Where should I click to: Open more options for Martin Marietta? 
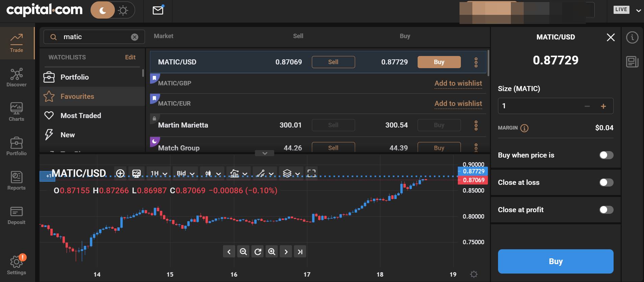[476, 125]
